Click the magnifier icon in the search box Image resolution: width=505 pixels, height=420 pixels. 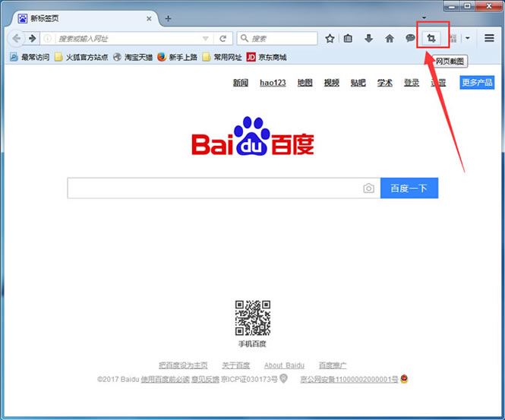(245, 38)
